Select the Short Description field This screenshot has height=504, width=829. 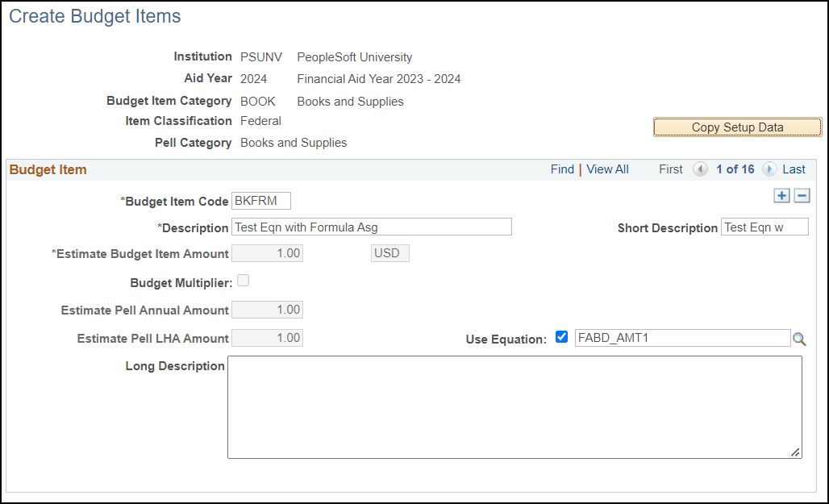tap(764, 227)
